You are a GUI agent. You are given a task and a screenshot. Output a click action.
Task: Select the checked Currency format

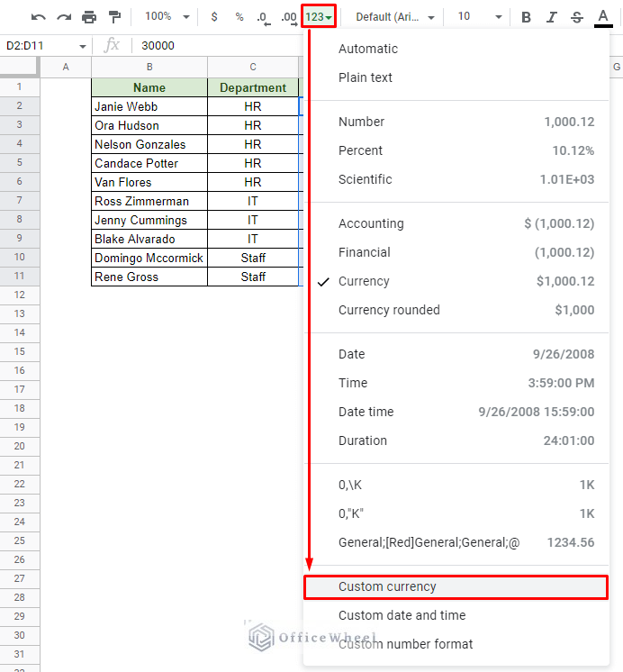(x=456, y=281)
